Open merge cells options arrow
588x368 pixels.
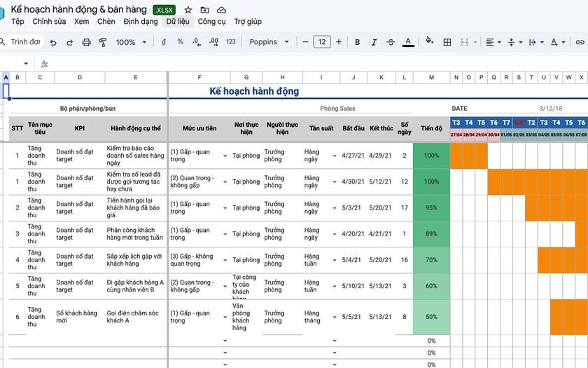(x=475, y=42)
